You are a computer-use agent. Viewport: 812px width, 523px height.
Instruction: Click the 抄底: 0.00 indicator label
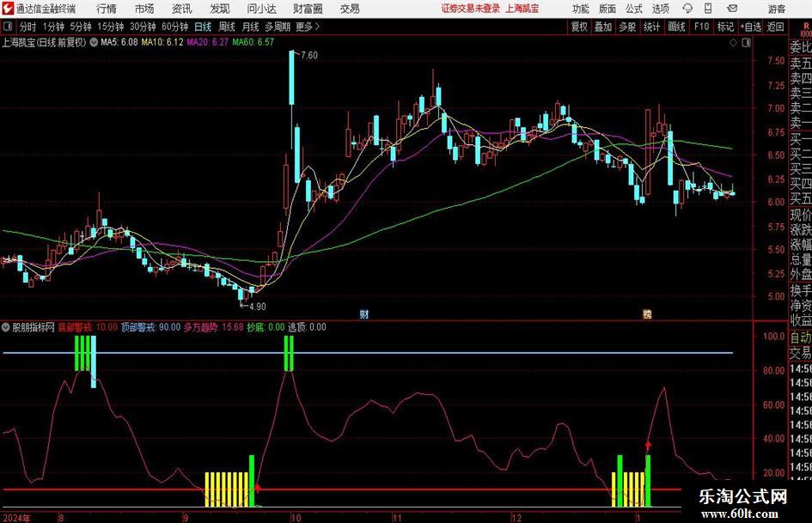(x=266, y=327)
